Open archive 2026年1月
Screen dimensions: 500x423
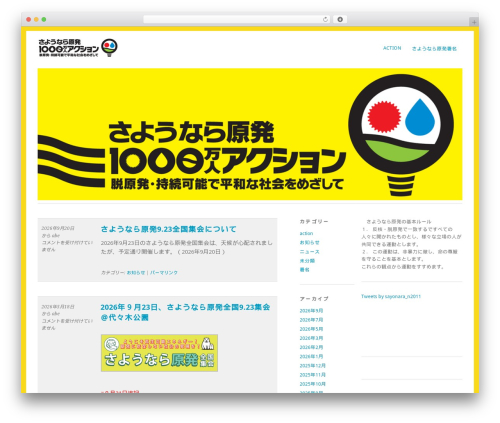(311, 356)
